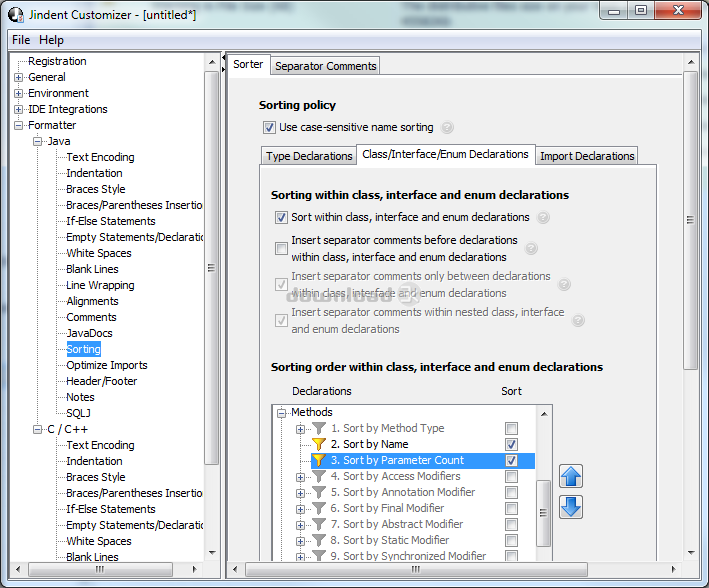This screenshot has height=588, width=709.
Task: Click the filter icon for Sort by Final Modifier
Action: (319, 508)
